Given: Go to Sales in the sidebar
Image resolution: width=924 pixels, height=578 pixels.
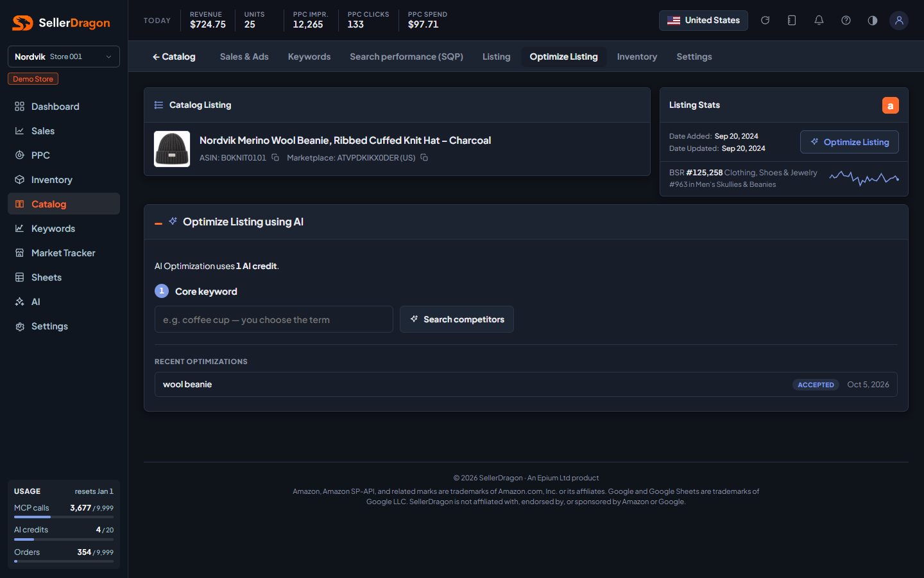Looking at the screenshot, I should (64, 131).
